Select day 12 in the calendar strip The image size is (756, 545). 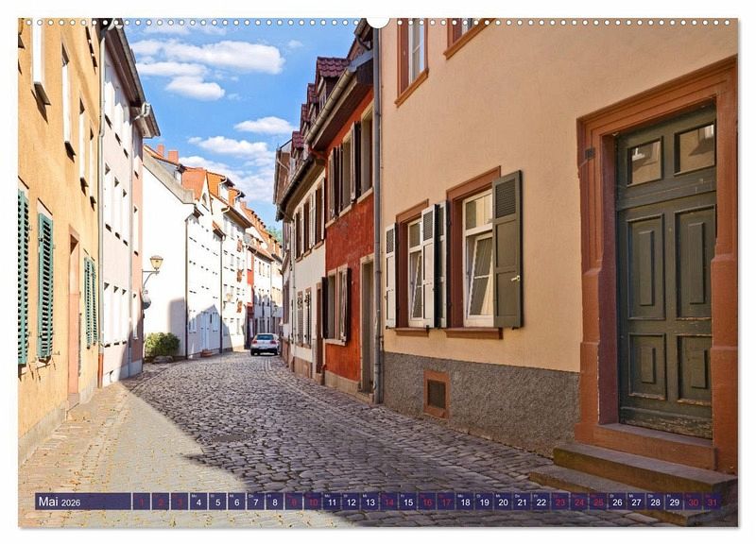pyautogui.click(x=351, y=502)
